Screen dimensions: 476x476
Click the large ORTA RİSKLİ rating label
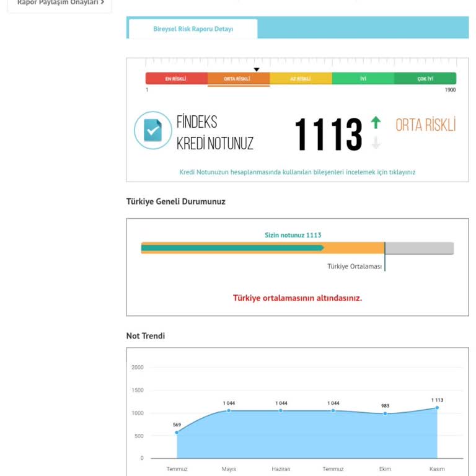coord(426,125)
